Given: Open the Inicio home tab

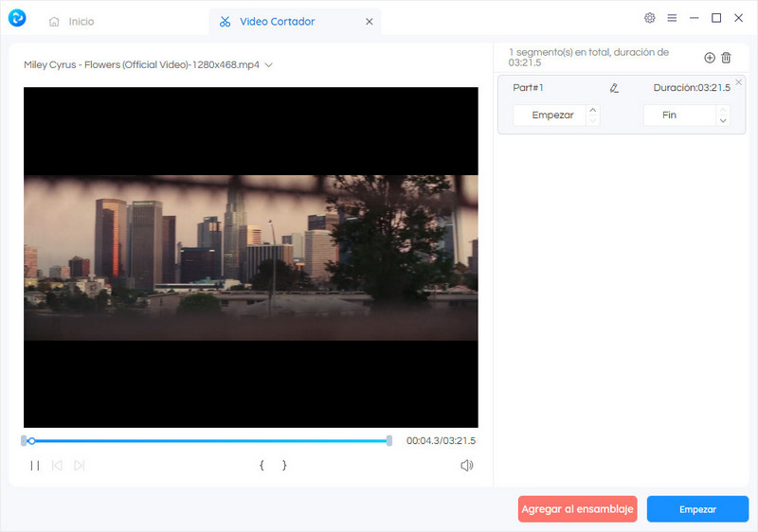Looking at the screenshot, I should click(72, 22).
